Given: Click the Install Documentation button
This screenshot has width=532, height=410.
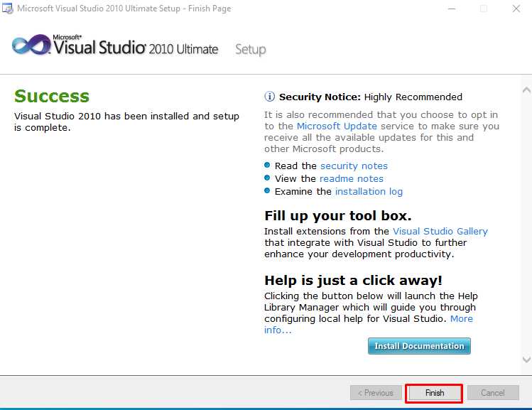Looking at the screenshot, I should pos(419,346).
